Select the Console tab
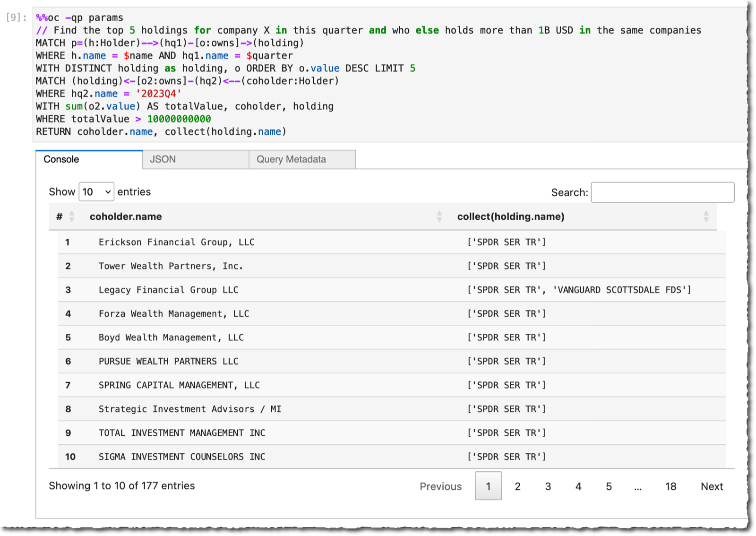Image resolution: width=756 pixels, height=536 pixels. (89, 159)
